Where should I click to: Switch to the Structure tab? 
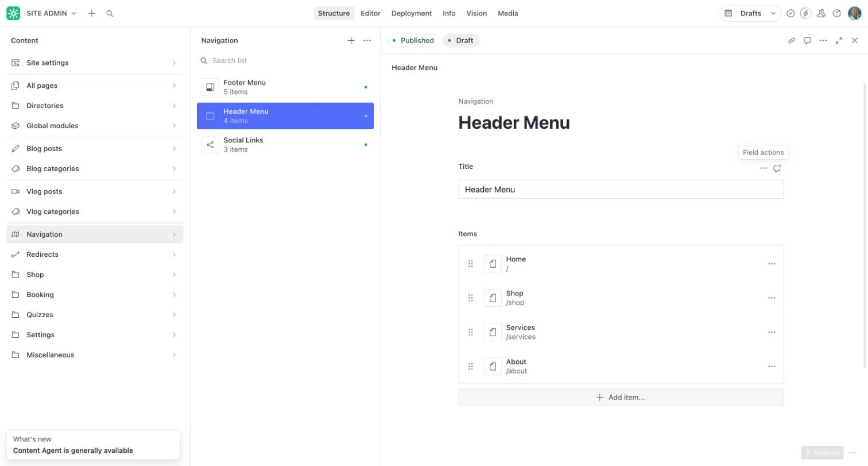(334, 13)
